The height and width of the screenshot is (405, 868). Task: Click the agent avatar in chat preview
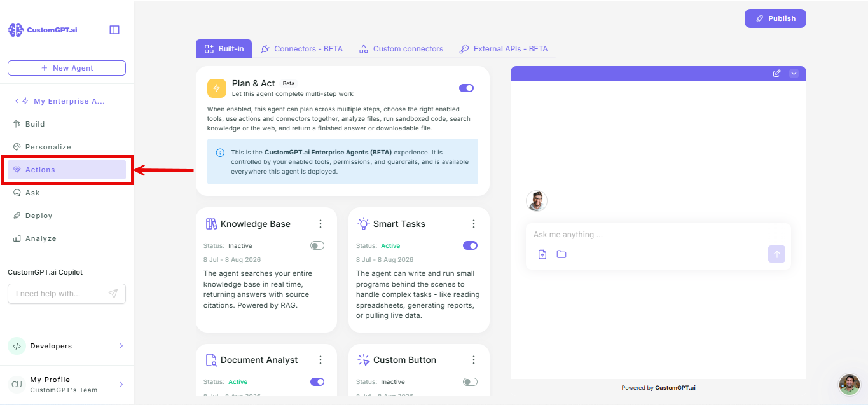pos(537,201)
